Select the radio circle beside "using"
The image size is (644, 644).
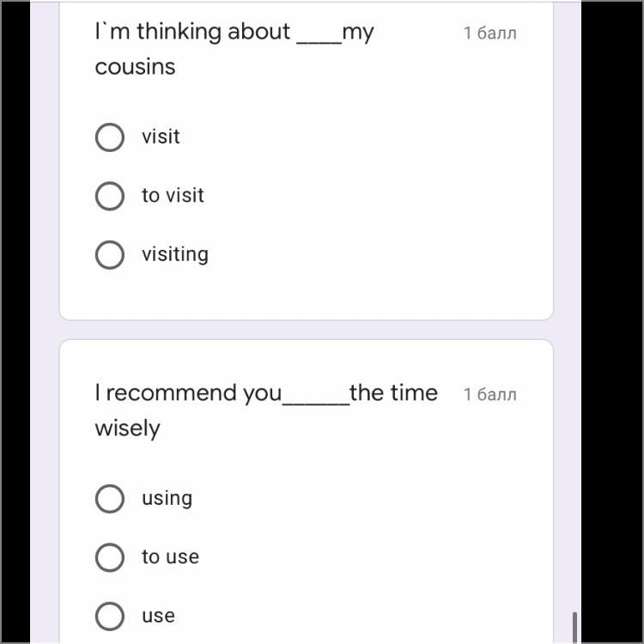tap(109, 498)
